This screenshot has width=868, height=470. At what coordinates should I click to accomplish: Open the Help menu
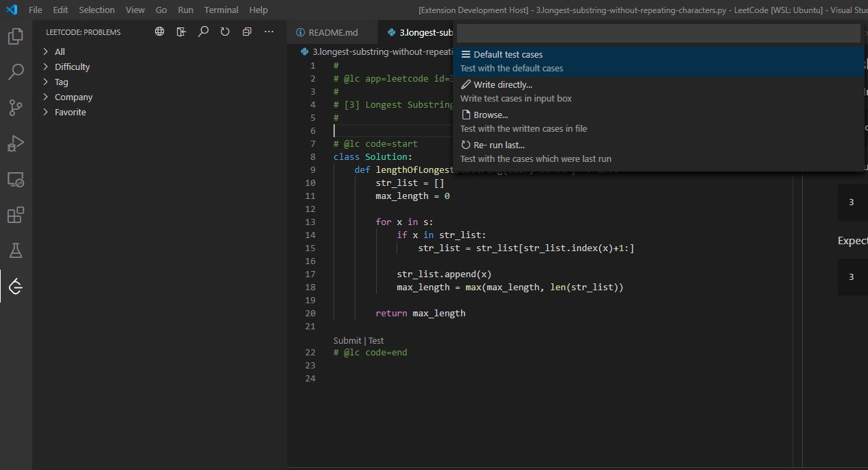coord(259,10)
